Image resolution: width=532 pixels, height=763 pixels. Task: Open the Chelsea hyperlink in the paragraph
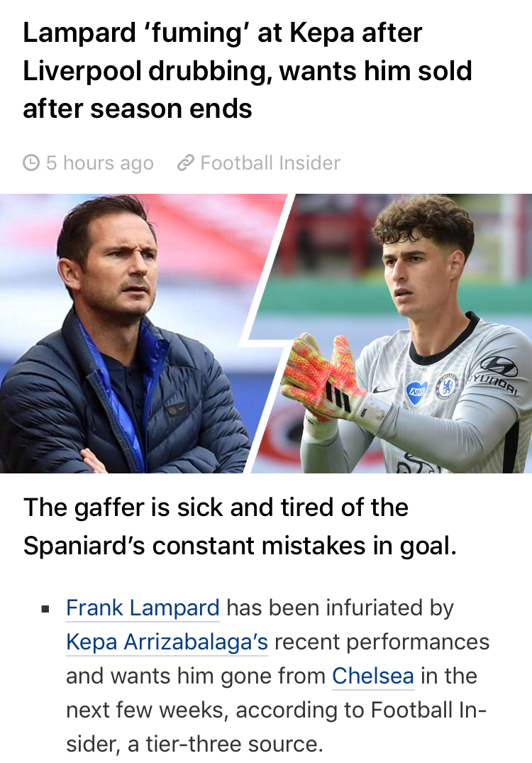click(372, 676)
